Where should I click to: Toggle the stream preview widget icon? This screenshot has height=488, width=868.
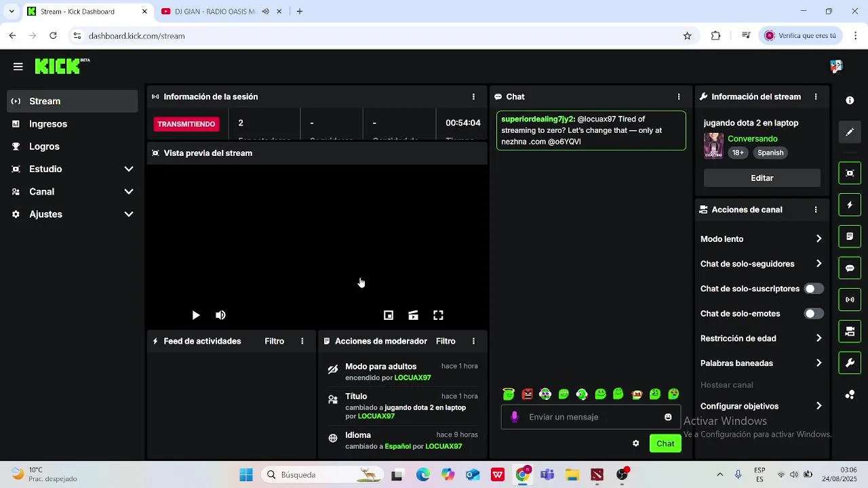coord(850,173)
